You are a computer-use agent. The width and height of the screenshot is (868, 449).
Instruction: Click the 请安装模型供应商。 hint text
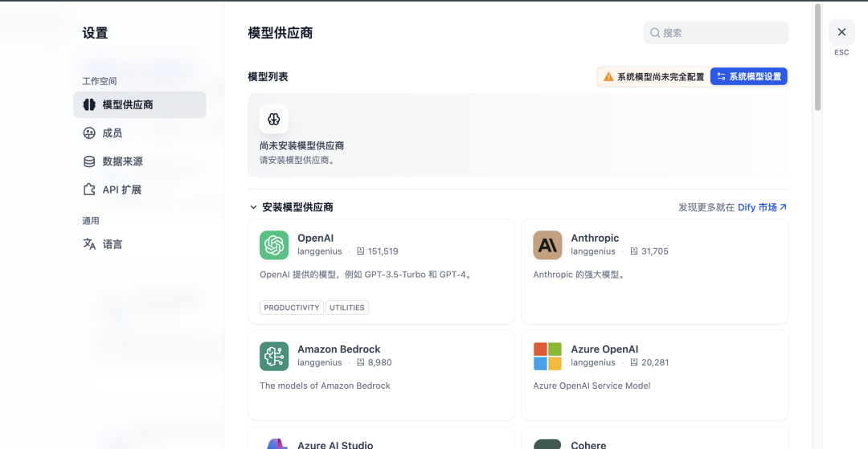pyautogui.click(x=297, y=161)
